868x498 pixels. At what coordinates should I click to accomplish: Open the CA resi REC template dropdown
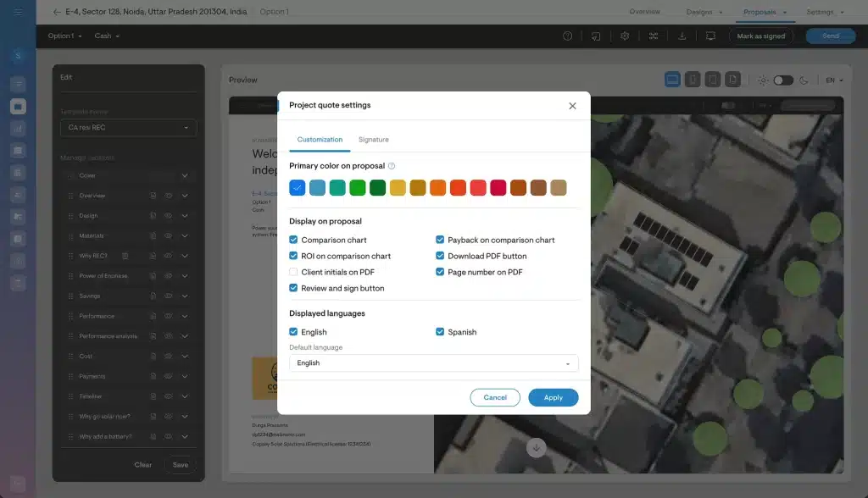tap(128, 128)
